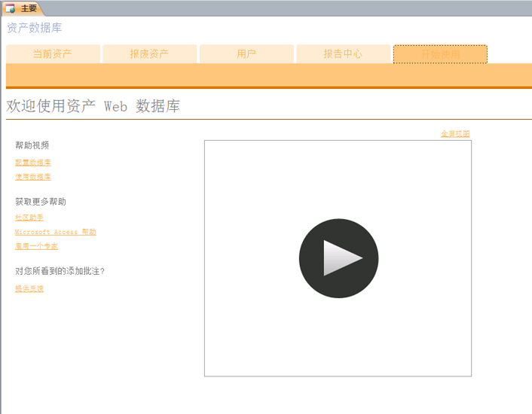Click the 对您所看到的添加批注? label
The image size is (532, 414).
60,271
